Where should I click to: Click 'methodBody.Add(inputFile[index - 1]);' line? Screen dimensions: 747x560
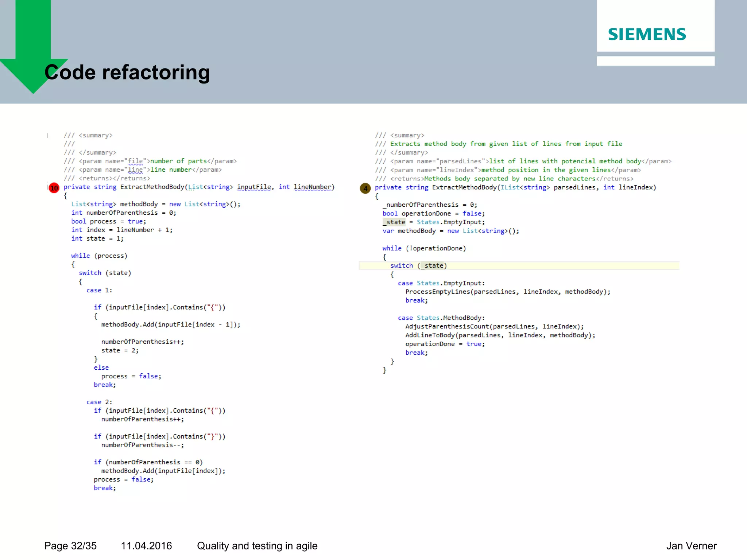click(171, 324)
